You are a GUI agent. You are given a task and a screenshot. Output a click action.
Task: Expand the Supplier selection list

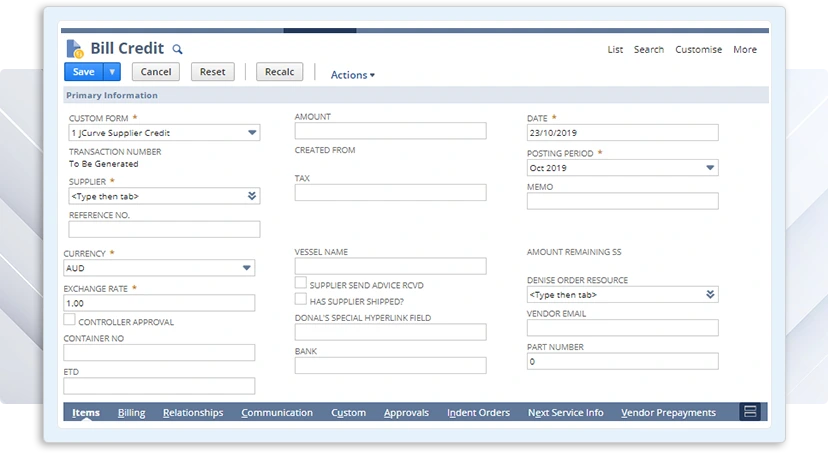coord(252,196)
